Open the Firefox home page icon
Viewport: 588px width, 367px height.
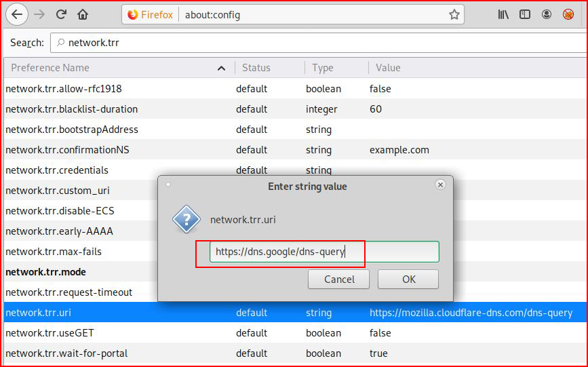point(83,15)
